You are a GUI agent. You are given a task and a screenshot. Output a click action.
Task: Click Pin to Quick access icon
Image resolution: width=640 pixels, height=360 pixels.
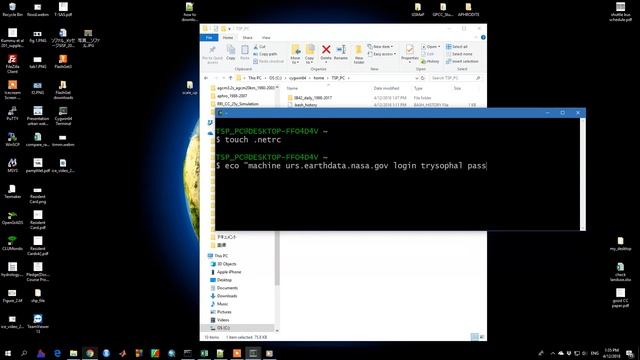pos(212,50)
